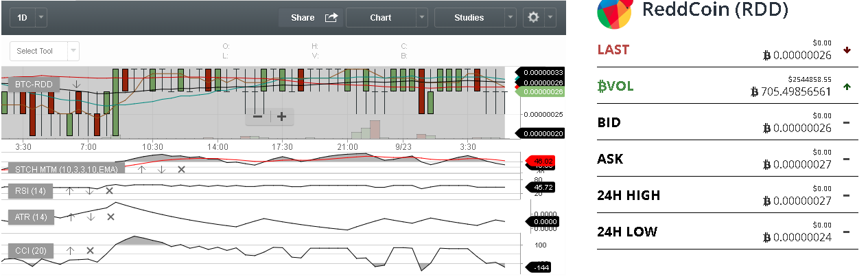Zoom out the chart with minus button
This screenshot has width=868, height=277.
point(258,116)
